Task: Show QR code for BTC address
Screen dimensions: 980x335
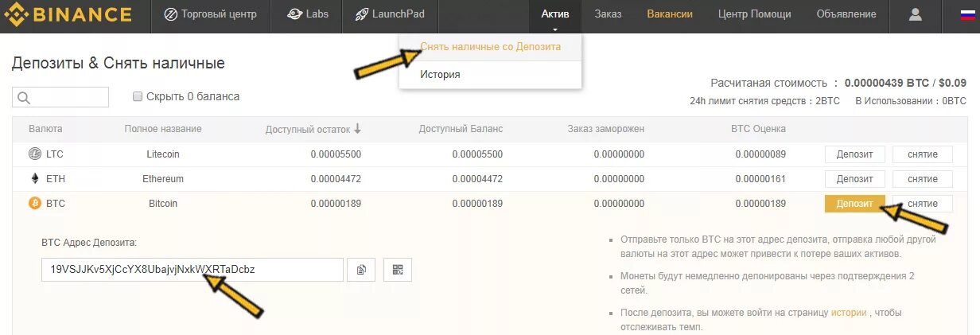Action: coord(398,270)
